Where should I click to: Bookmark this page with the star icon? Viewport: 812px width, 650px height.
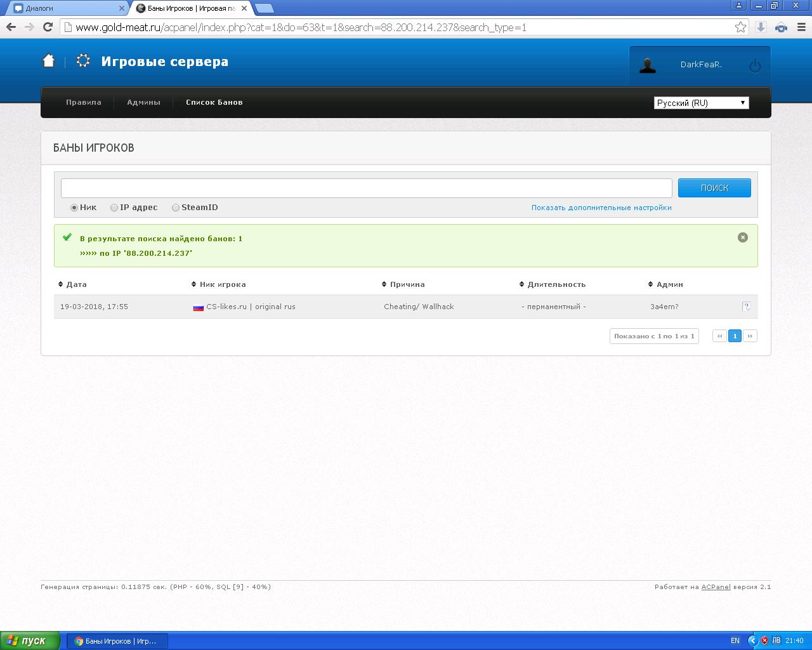pyautogui.click(x=740, y=27)
